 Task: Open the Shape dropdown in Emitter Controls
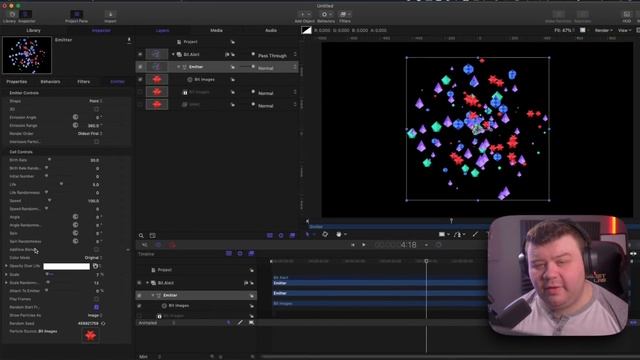[x=96, y=101]
